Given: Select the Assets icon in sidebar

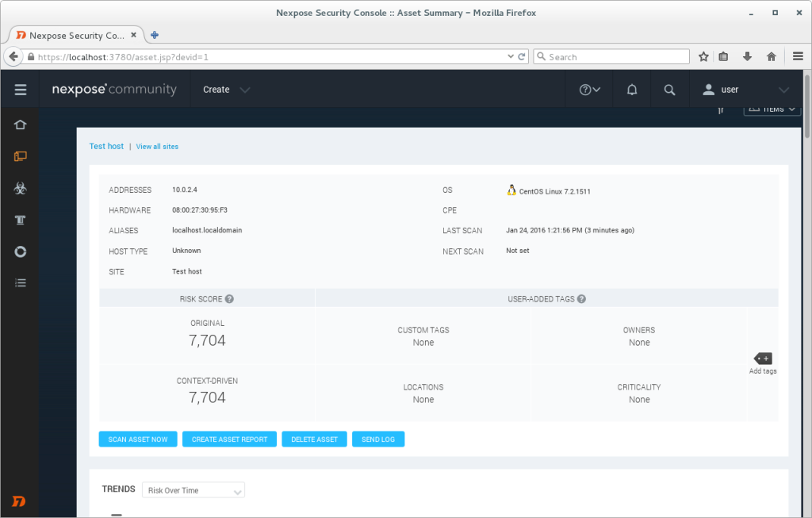Looking at the screenshot, I should click(x=20, y=156).
